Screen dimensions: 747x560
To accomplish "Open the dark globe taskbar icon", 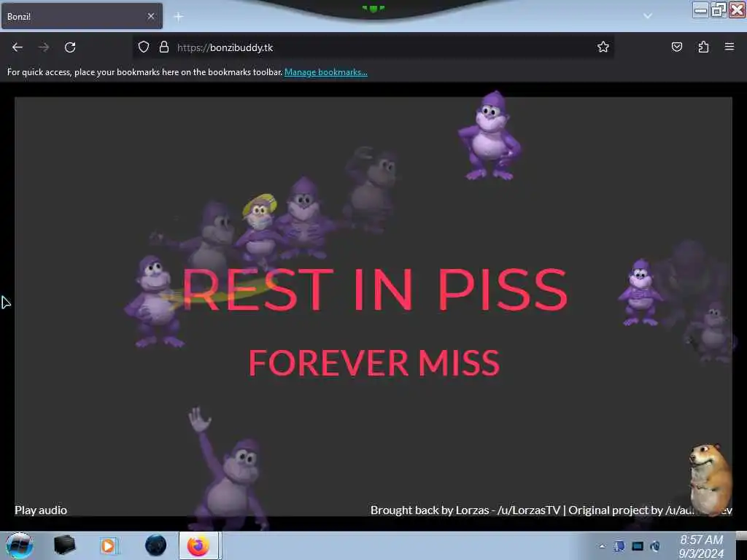I will (x=155, y=545).
